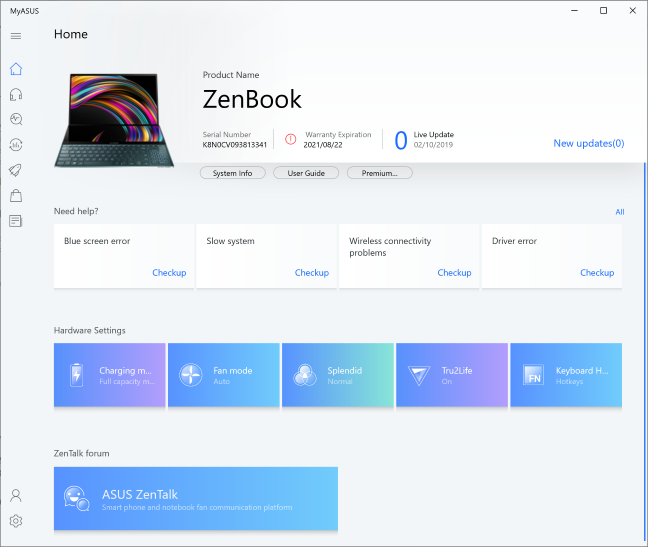The width and height of the screenshot is (648, 547).
Task: Open System Diagnosis pulse icon in sidebar
Action: tap(16, 119)
